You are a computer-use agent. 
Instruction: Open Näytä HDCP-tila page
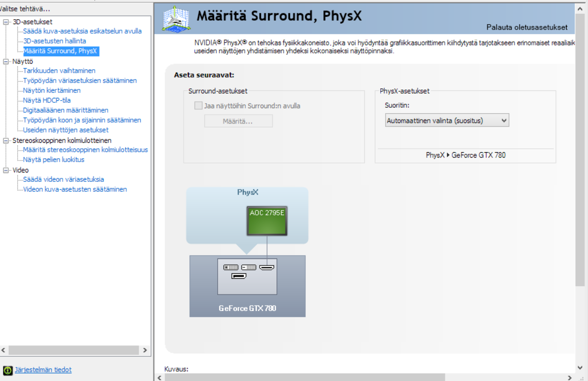pos(46,100)
